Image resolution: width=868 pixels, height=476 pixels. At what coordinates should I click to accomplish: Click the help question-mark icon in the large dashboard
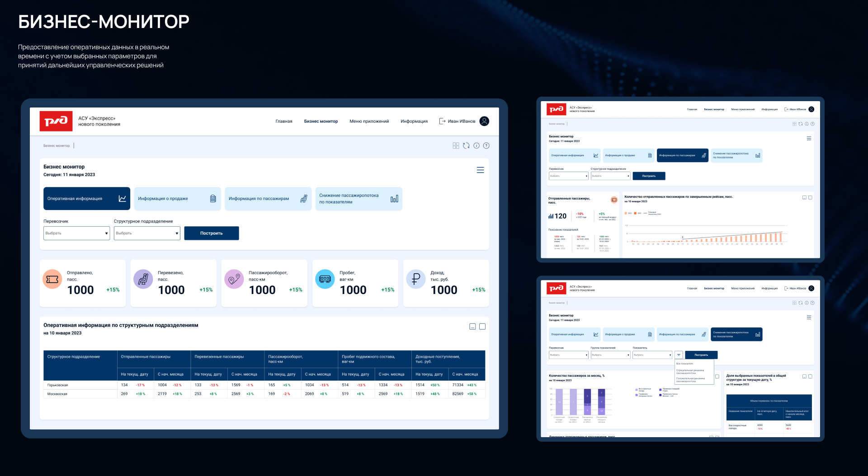click(x=486, y=145)
